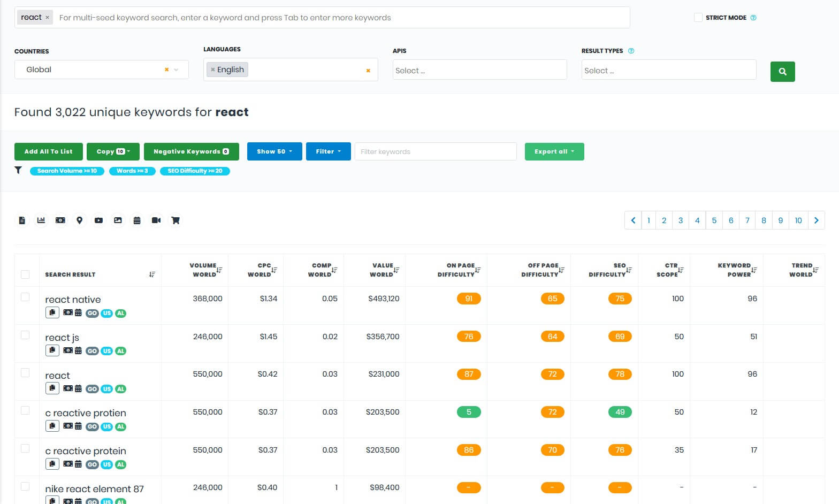This screenshot has height=504, width=839.
Task: Open the Copy dropdown button
Action: [113, 151]
